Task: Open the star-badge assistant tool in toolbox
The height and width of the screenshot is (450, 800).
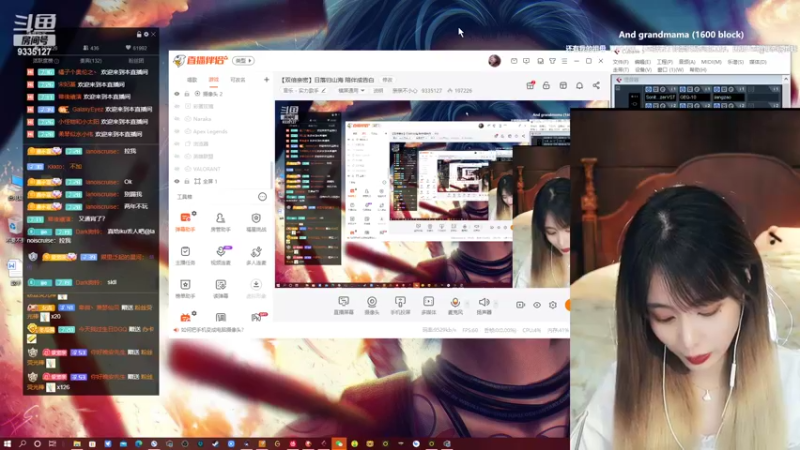Action: [x=185, y=288]
